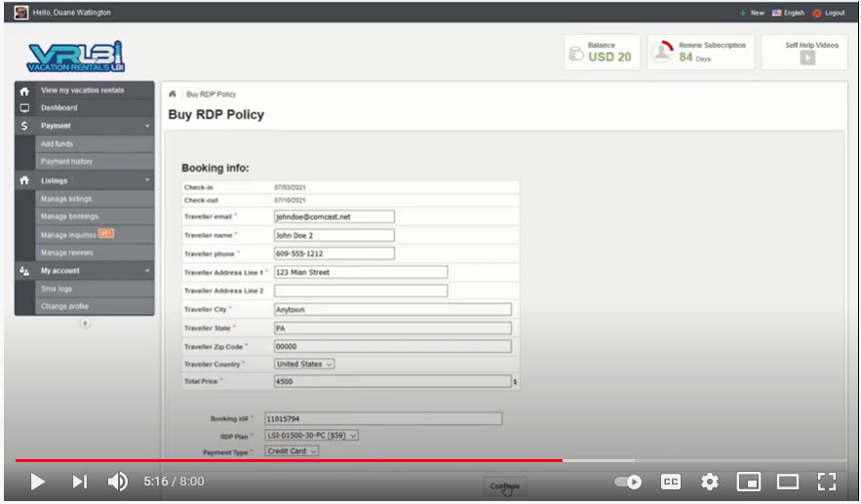The width and height of the screenshot is (861, 504).
Task: Click the breadcrumb home icon
Action: coord(173,94)
